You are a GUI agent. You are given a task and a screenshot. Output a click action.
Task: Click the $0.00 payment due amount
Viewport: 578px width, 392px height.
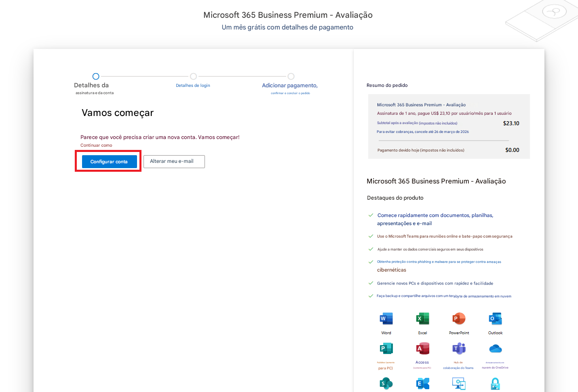click(512, 150)
